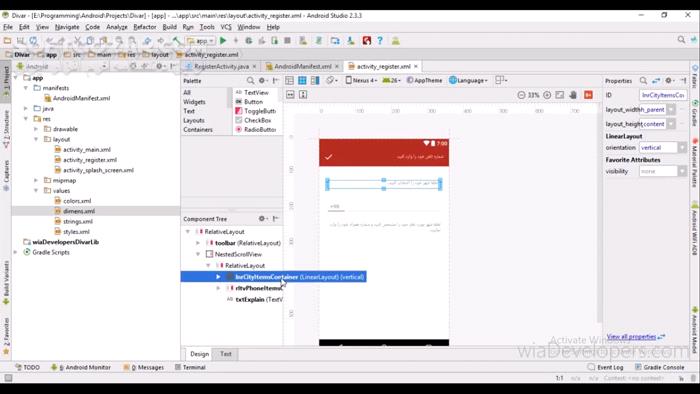
Task: Expand the mipmap folder
Action: 36,180
